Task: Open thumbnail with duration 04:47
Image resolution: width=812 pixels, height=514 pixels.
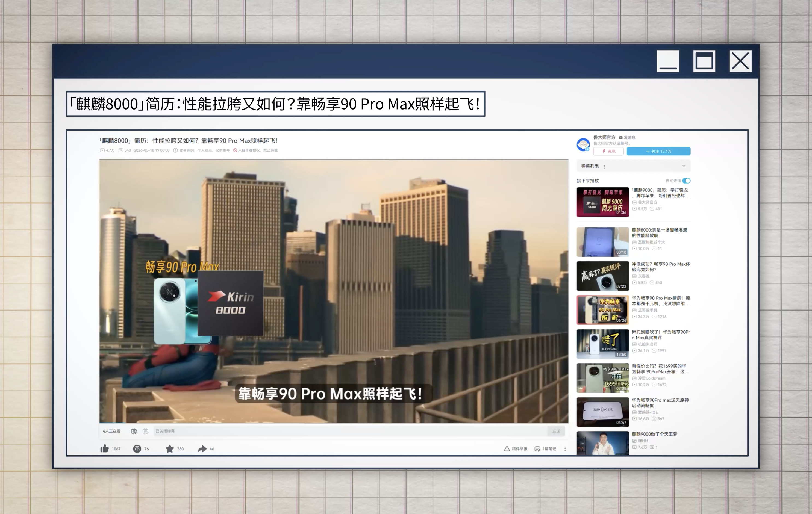Action: point(603,412)
